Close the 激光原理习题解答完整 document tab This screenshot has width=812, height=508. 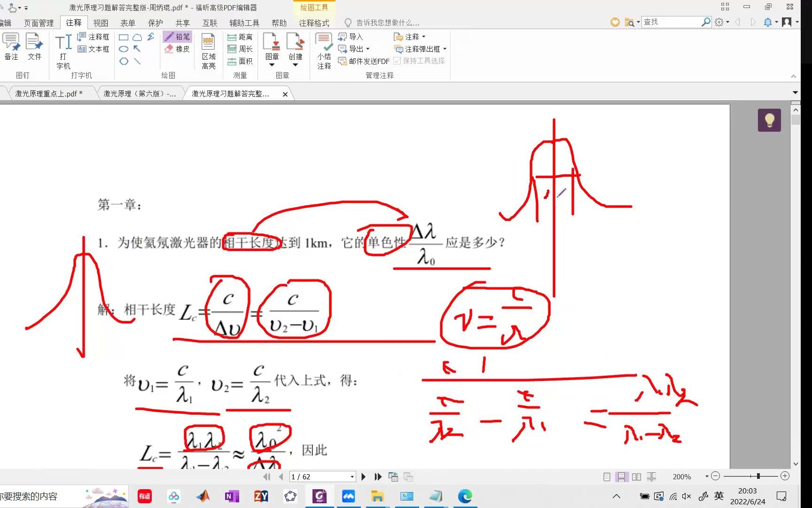pos(285,94)
